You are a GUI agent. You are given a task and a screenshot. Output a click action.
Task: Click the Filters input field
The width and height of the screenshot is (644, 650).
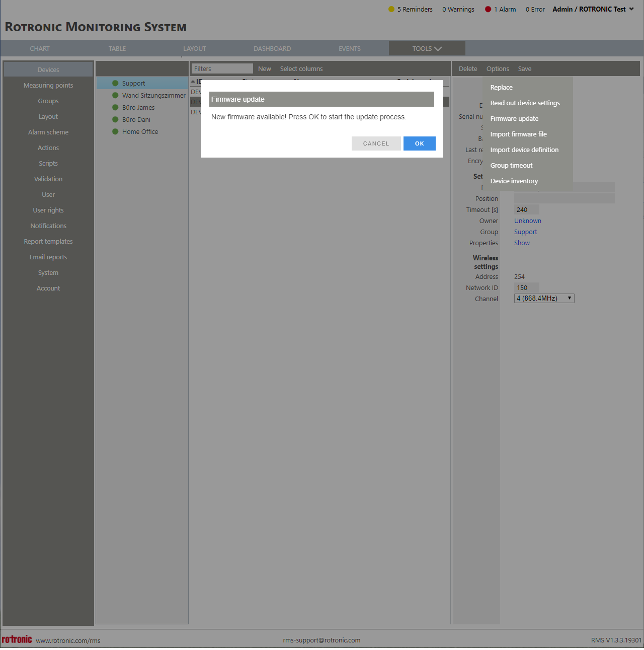click(222, 68)
